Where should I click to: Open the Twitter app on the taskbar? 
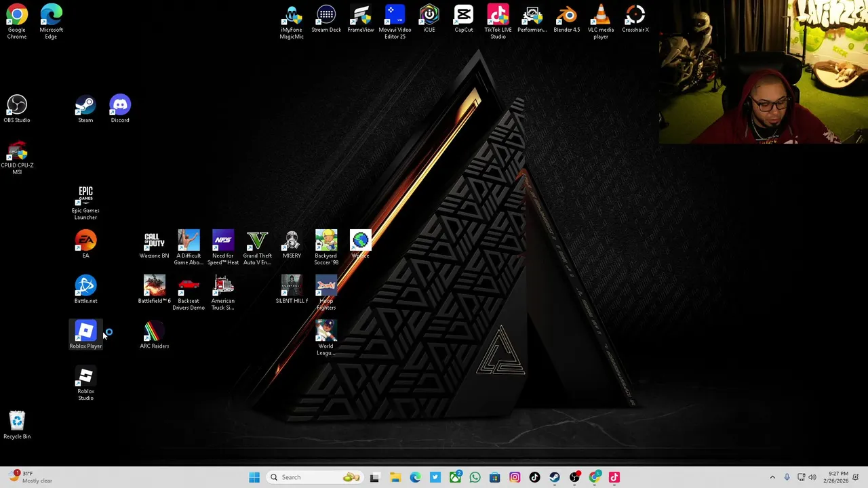coord(435,477)
